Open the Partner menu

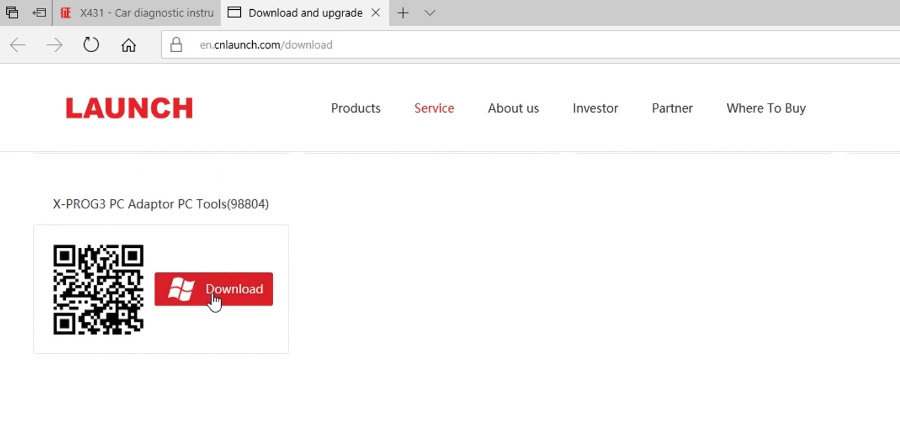pyautogui.click(x=672, y=108)
